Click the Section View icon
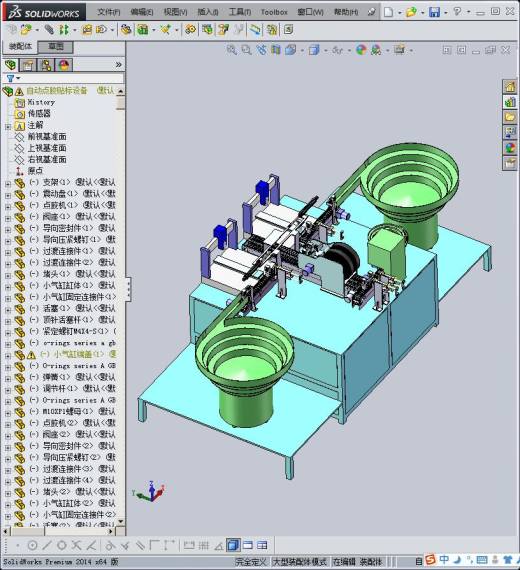 click(276, 50)
